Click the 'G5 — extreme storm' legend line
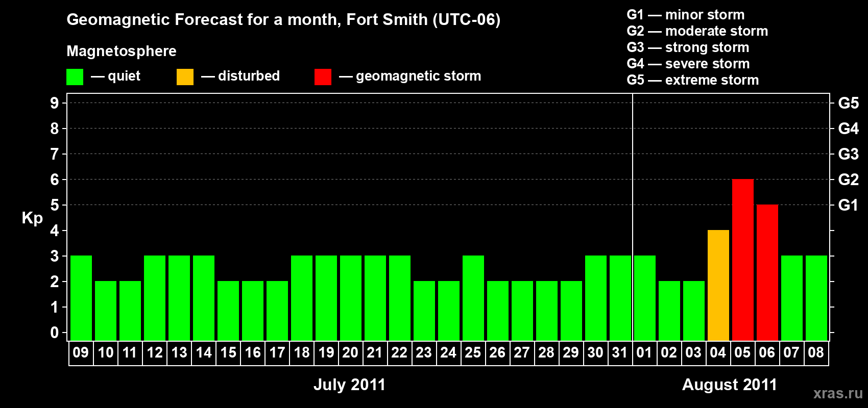This screenshot has width=868, height=408. [x=692, y=80]
